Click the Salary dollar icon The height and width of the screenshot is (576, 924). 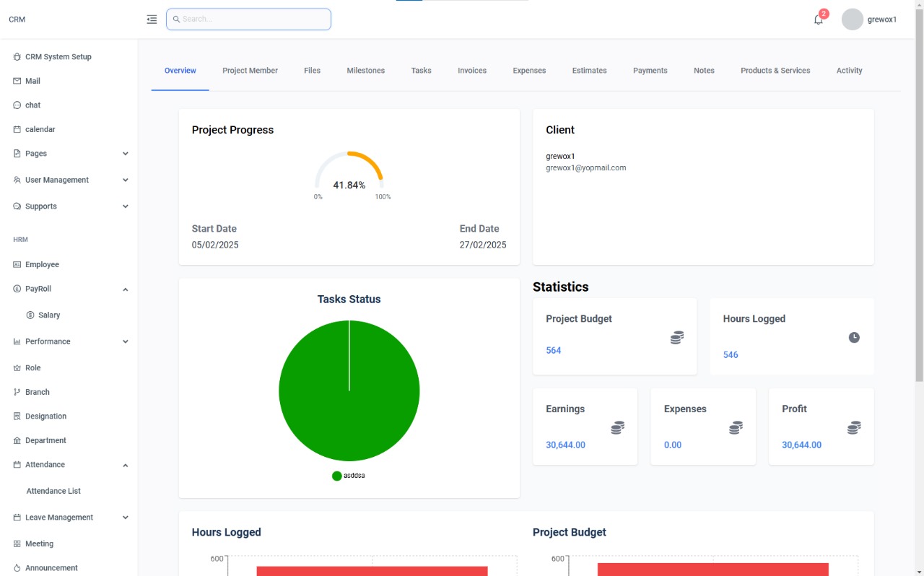click(30, 315)
